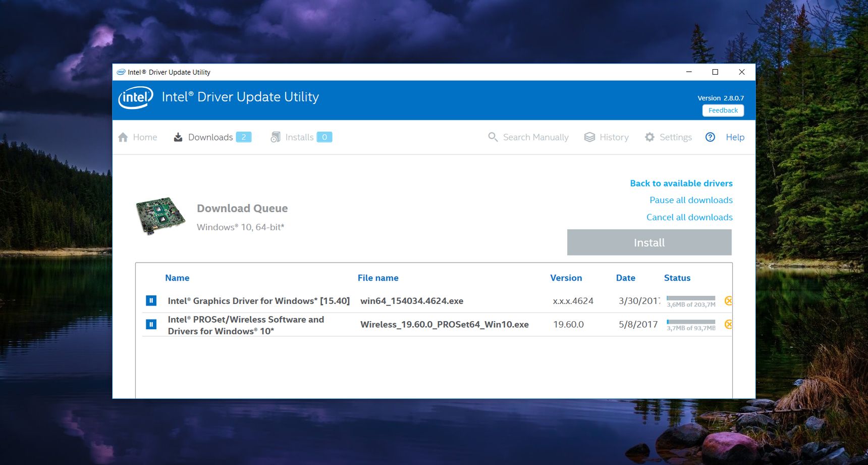Click the Version 2.8.0.7 text
This screenshot has width=868, height=465.
[721, 98]
